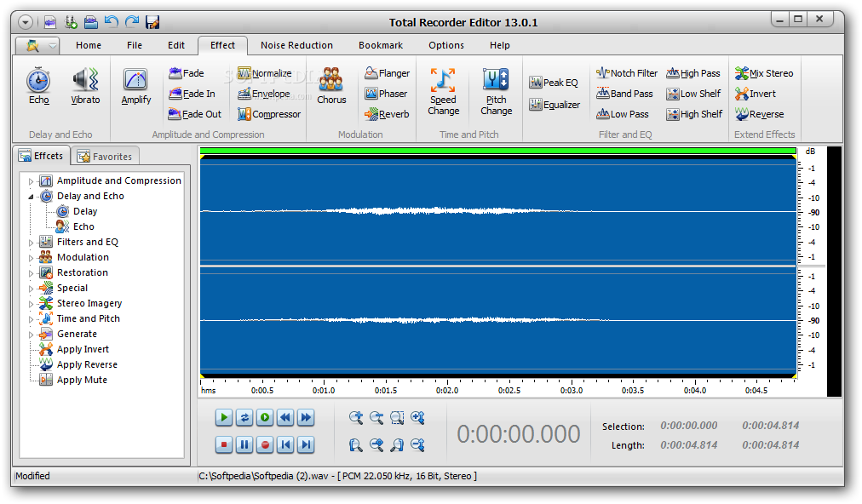Apply the Chorus effect
The height and width of the screenshot is (504, 862).
pyautogui.click(x=331, y=86)
